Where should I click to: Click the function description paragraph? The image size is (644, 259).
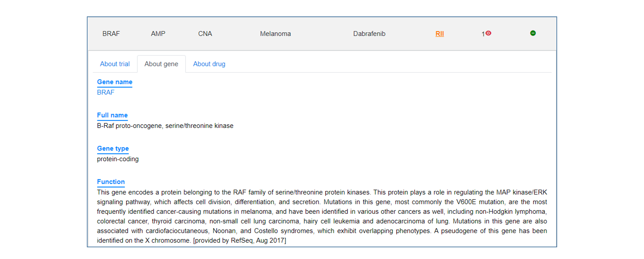322,216
